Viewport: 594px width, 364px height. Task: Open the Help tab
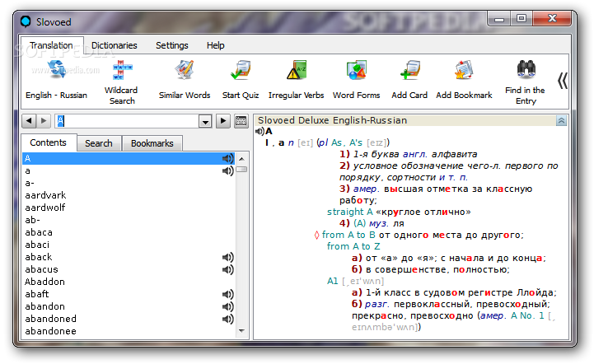pos(216,45)
